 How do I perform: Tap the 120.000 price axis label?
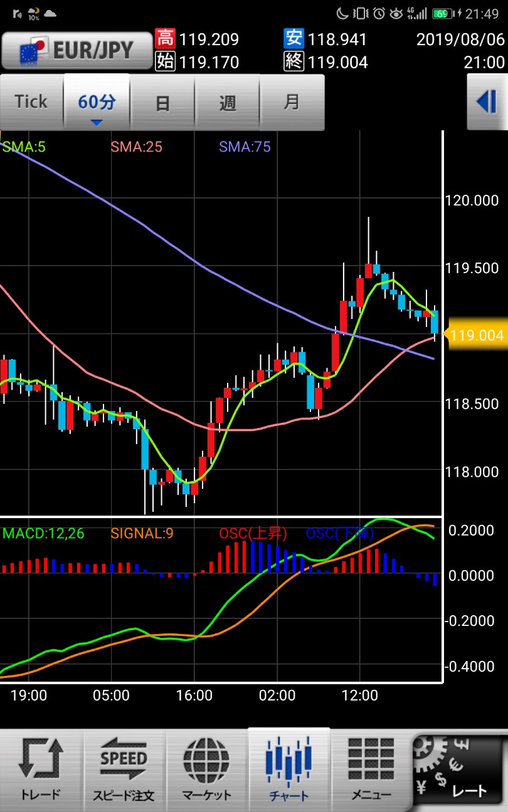point(472,200)
